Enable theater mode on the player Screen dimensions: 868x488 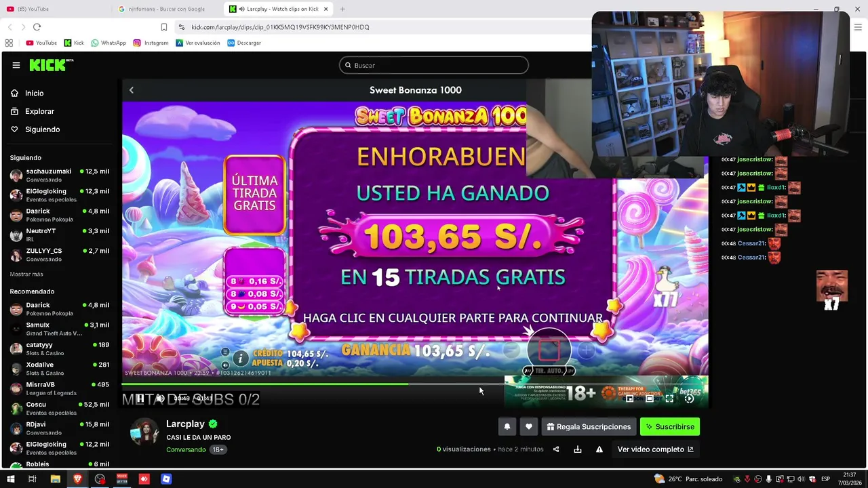click(x=650, y=399)
